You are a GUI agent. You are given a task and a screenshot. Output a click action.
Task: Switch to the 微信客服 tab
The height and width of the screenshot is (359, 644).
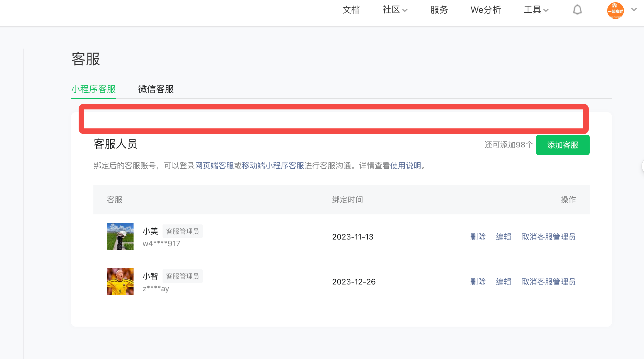pyautogui.click(x=156, y=89)
